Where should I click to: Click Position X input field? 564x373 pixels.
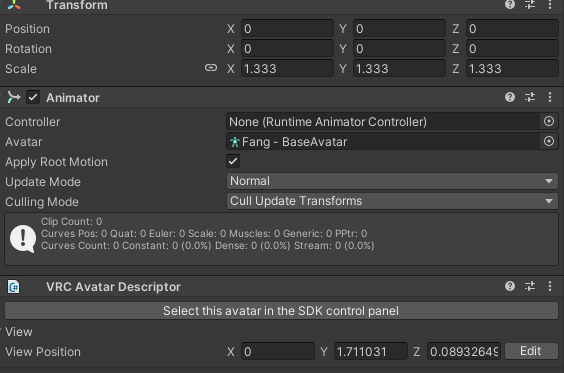(287, 28)
